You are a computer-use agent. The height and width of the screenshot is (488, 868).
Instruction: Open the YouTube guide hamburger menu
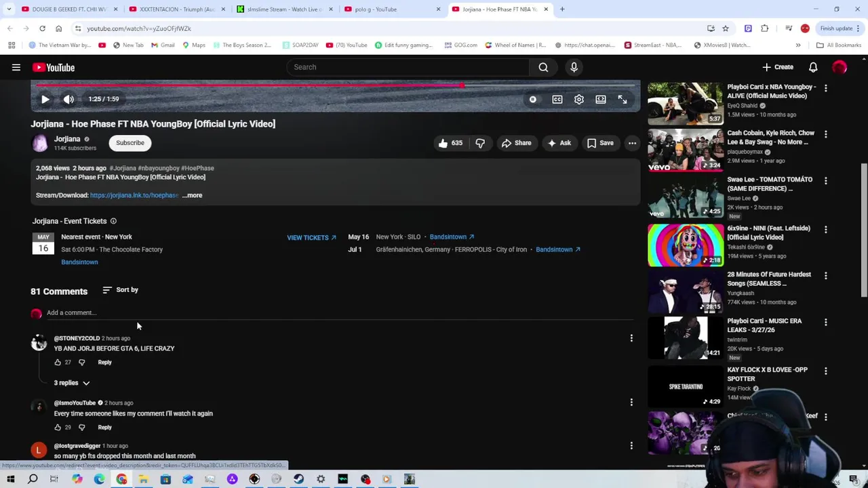tap(16, 67)
